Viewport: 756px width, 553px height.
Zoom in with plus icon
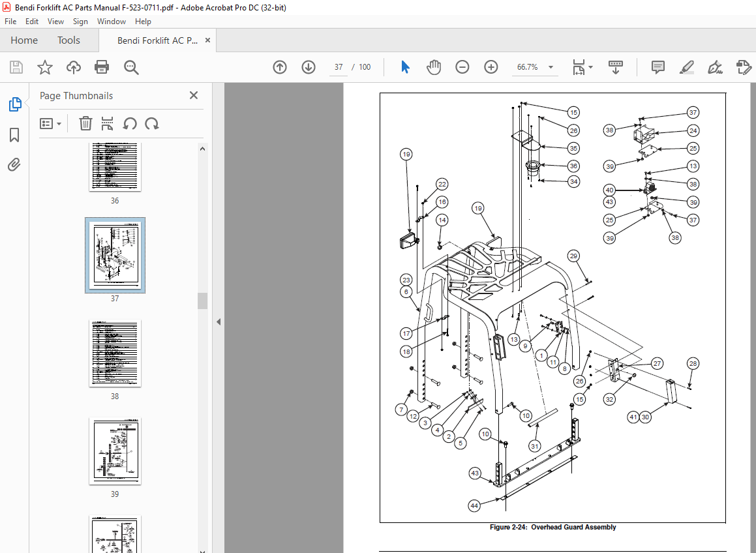491,67
